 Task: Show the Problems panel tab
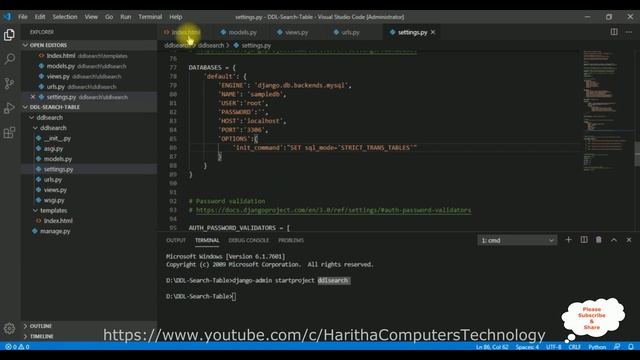(x=291, y=240)
